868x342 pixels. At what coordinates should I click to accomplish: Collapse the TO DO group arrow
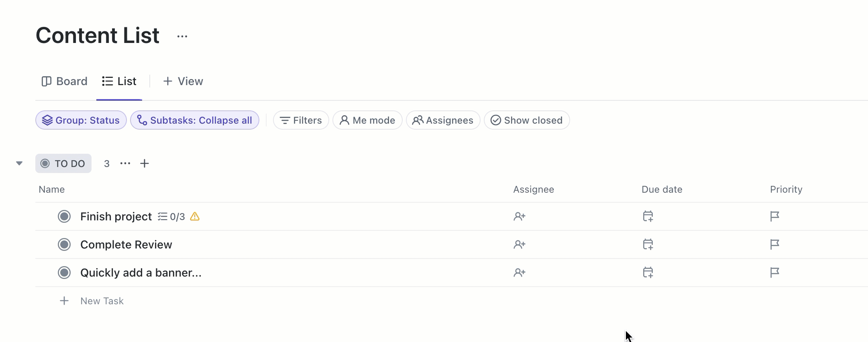19,163
